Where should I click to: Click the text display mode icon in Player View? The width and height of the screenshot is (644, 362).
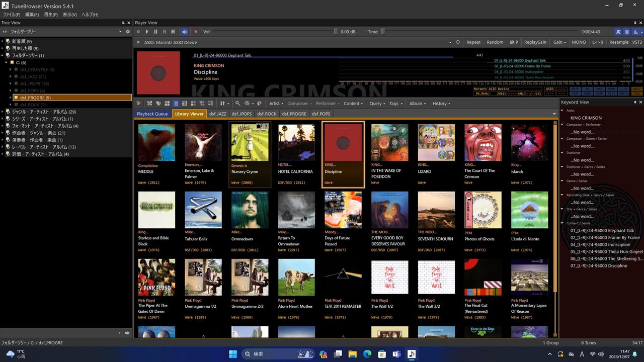coord(618,32)
